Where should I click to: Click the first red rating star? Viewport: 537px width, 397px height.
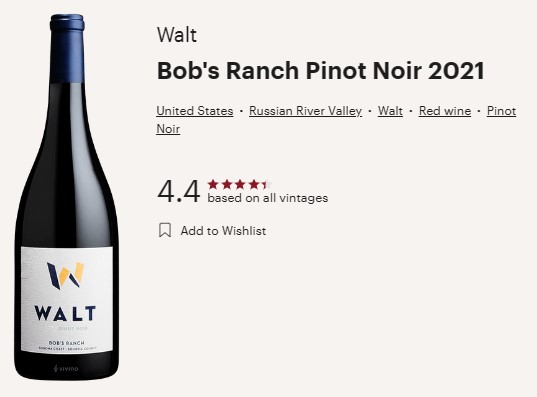(213, 185)
